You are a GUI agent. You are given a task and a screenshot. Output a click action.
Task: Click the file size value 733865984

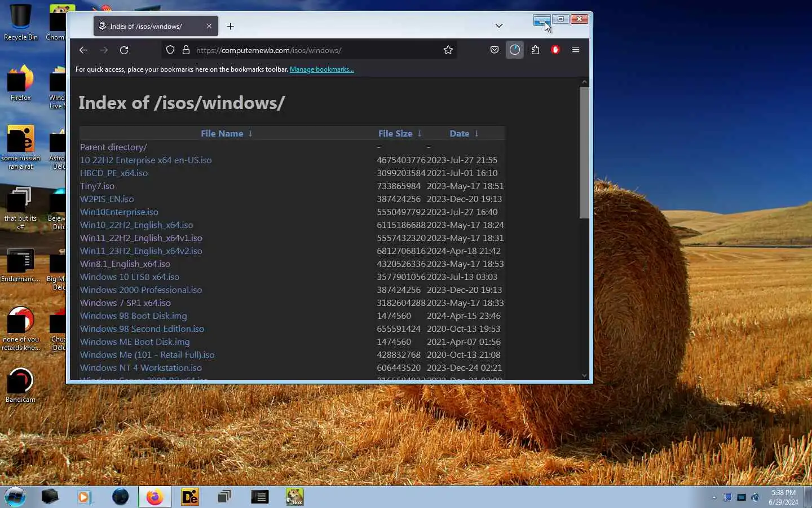point(399,186)
